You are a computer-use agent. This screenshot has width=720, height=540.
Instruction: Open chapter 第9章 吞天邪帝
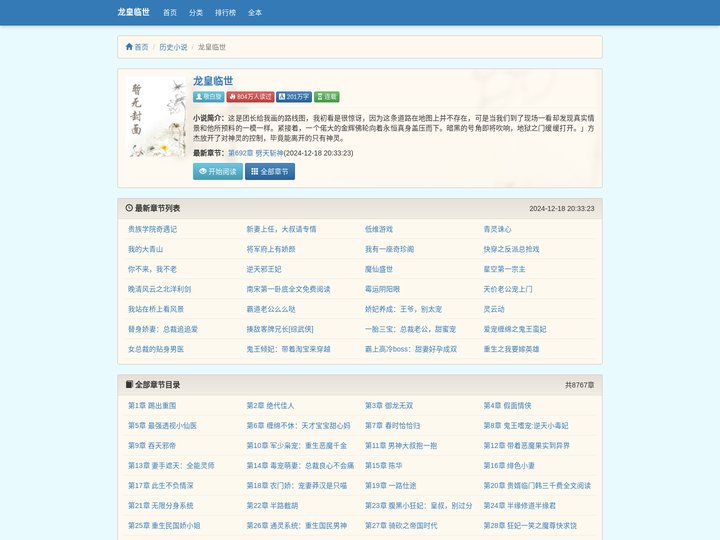pos(152,445)
